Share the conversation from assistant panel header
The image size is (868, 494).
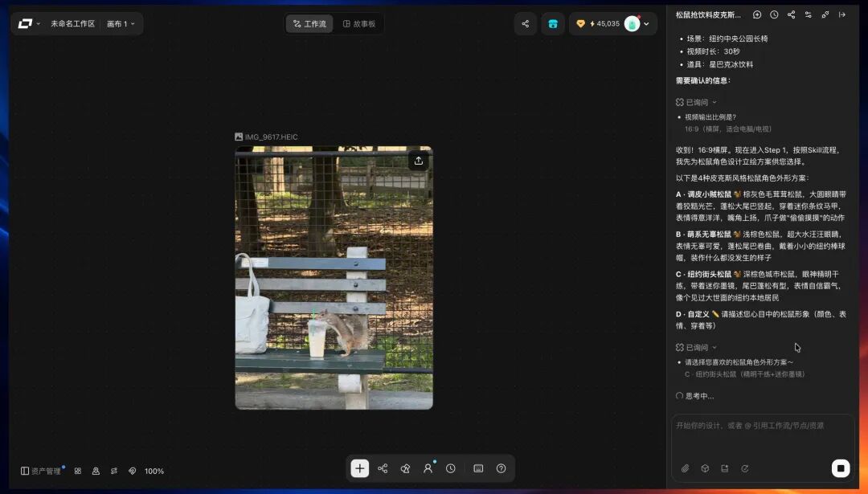pyautogui.click(x=791, y=15)
